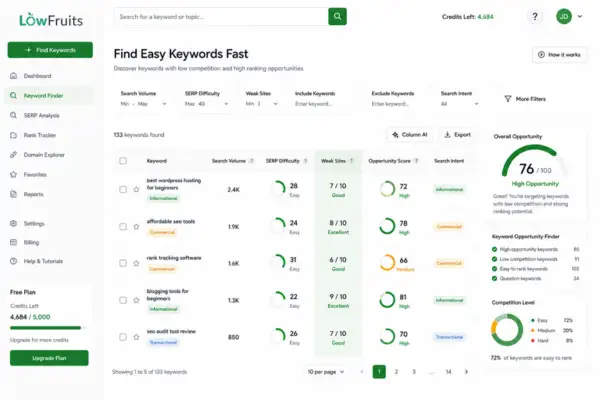Go to page 2
This screenshot has height=400, width=600.
[x=396, y=372]
